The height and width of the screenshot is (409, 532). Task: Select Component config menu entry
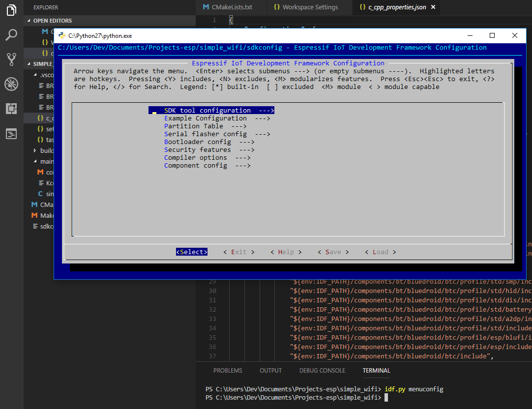point(207,166)
